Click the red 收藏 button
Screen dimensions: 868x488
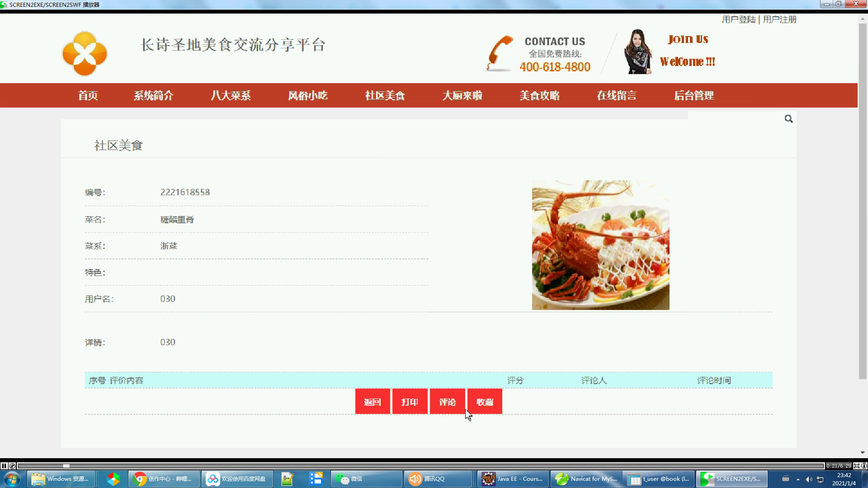tap(485, 401)
